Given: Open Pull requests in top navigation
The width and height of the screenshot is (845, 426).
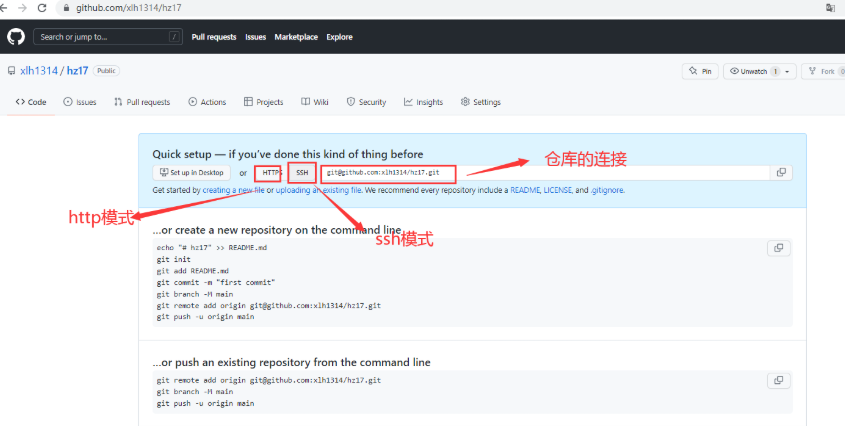Looking at the screenshot, I should click(x=214, y=37).
